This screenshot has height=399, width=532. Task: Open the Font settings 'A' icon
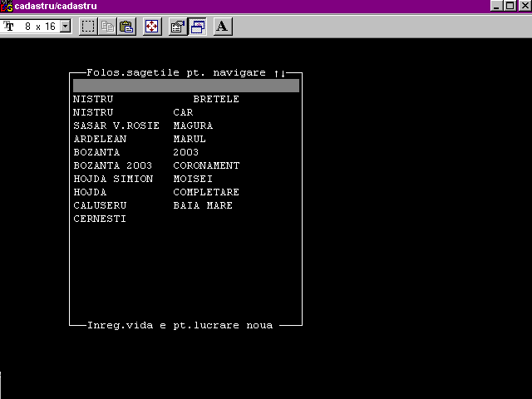point(222,27)
